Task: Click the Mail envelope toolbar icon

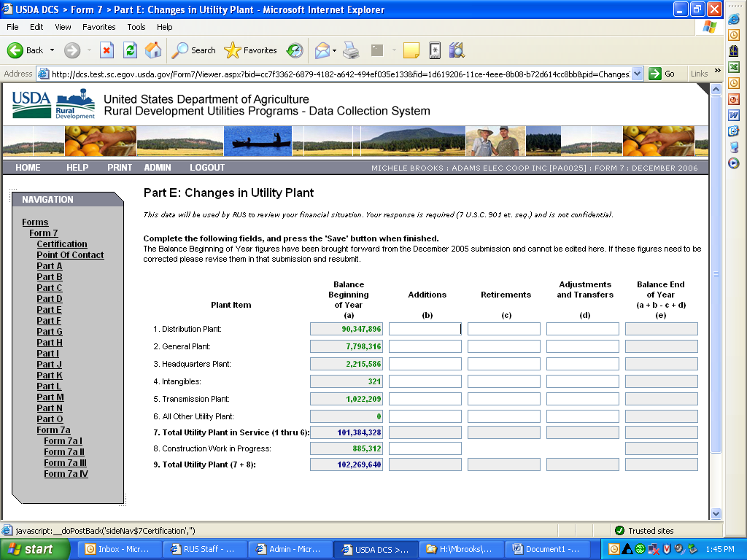Action: [x=322, y=50]
